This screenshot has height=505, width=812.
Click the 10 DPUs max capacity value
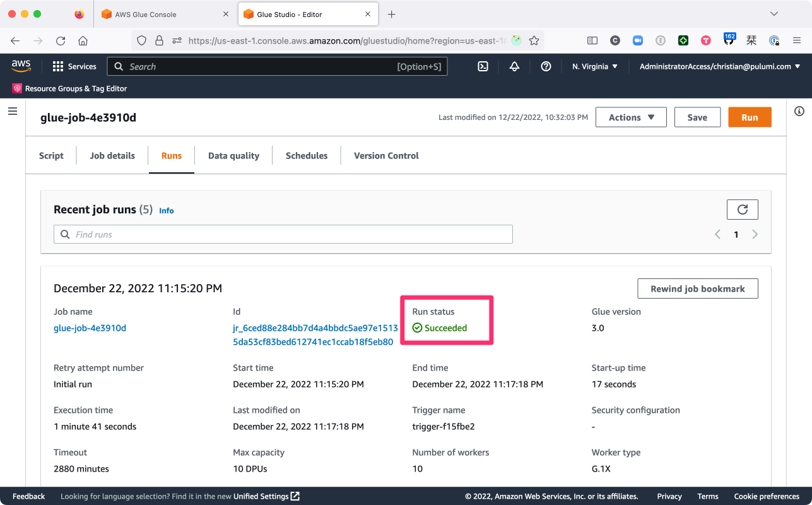[250, 468]
